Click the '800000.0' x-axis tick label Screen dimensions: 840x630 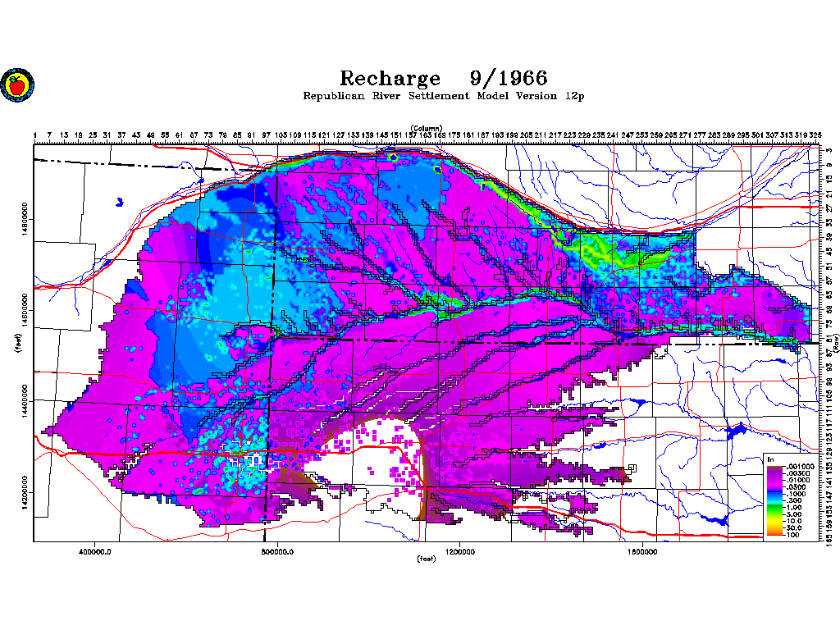point(277,552)
